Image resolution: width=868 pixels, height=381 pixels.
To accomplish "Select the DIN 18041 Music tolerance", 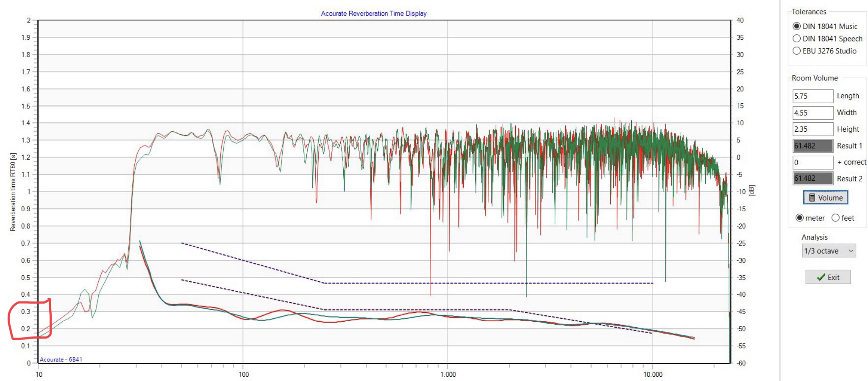I will [825, 26].
